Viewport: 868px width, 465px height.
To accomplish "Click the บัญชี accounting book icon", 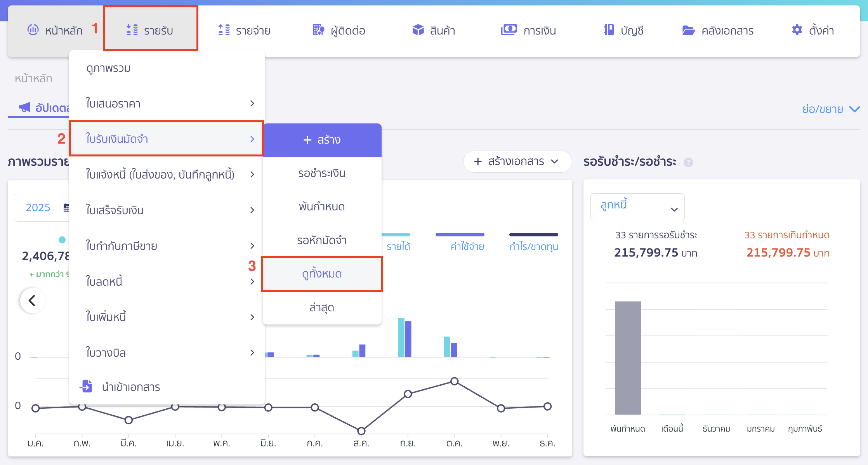I will coord(609,30).
